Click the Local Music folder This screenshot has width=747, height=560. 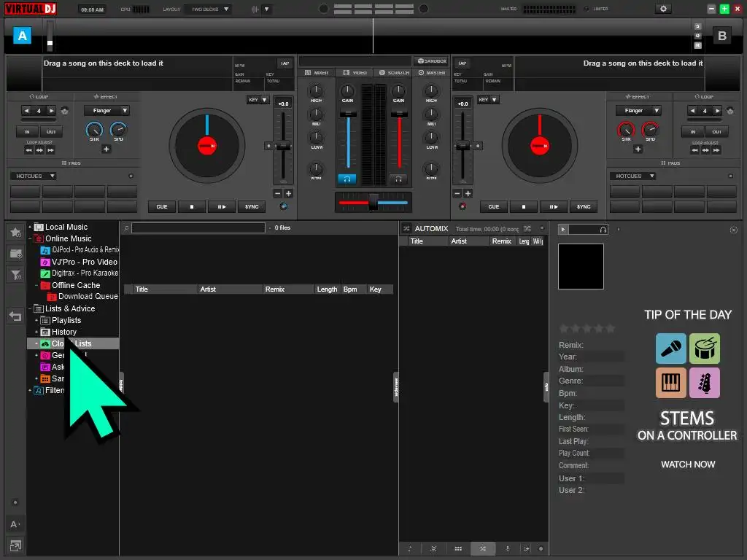click(x=66, y=227)
